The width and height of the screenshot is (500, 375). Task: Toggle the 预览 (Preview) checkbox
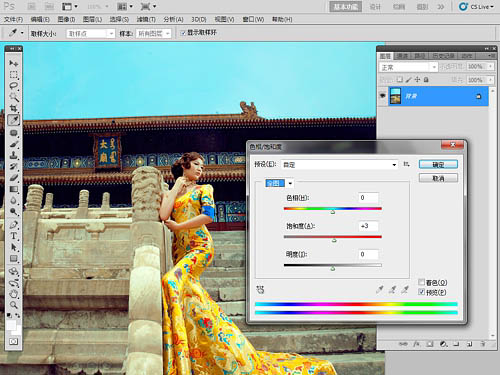coord(422,292)
